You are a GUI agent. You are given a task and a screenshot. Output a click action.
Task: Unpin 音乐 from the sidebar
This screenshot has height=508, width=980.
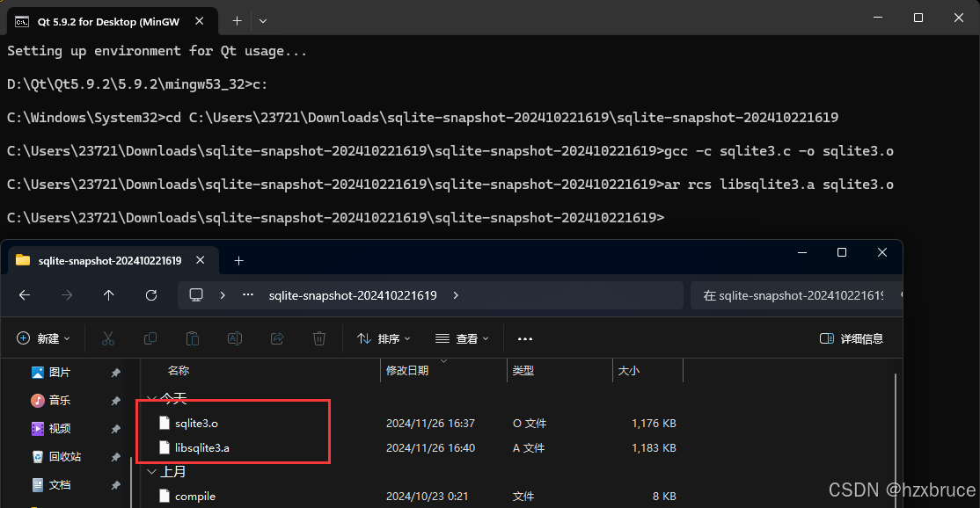click(117, 400)
